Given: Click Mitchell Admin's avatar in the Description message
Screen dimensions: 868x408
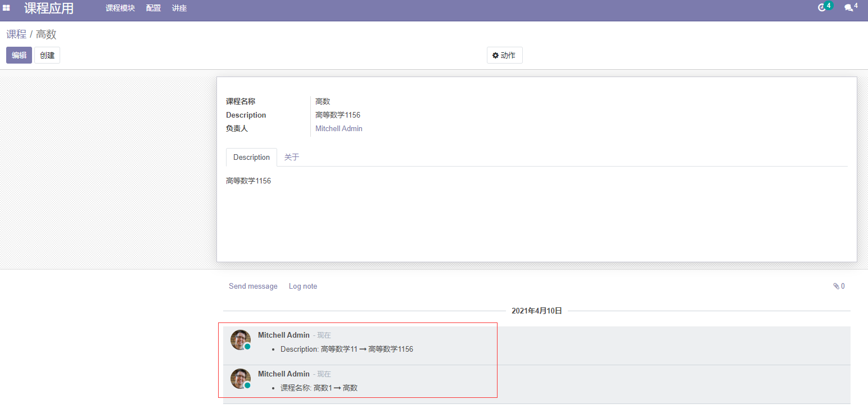Looking at the screenshot, I should [240, 339].
